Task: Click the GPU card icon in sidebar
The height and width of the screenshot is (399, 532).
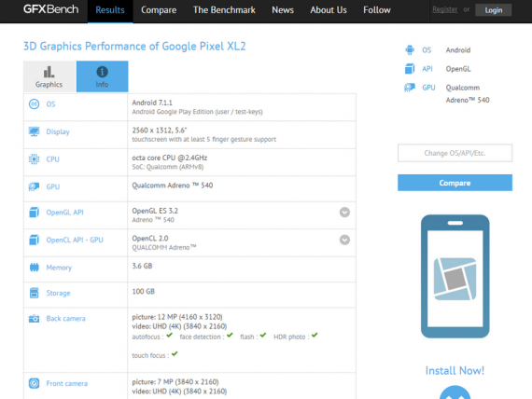Action: click(410, 88)
